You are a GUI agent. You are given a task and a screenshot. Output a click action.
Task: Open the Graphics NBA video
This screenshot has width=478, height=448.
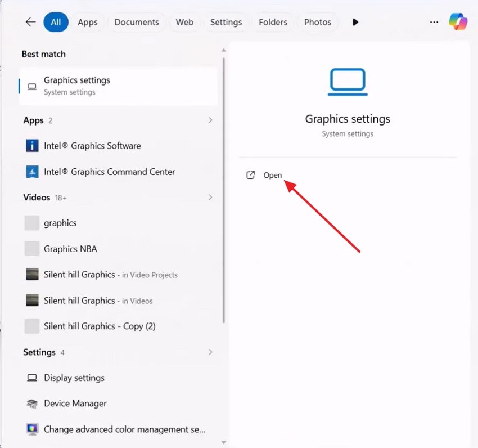[118, 249]
